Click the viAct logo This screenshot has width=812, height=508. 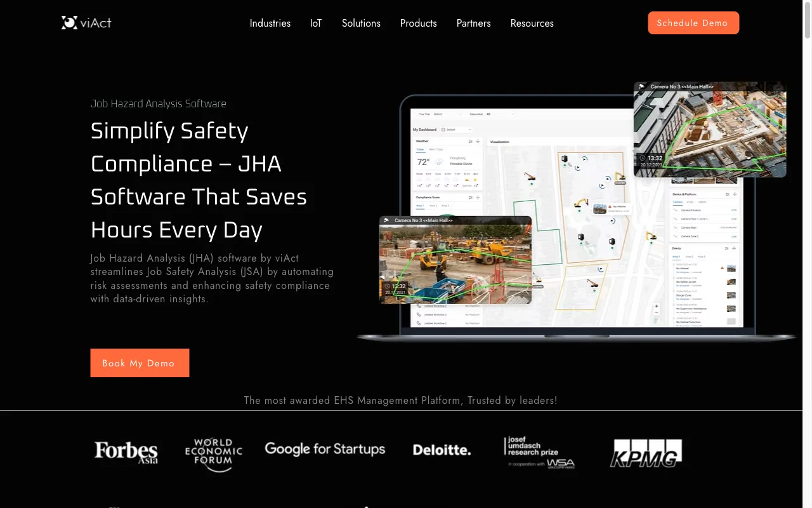pyautogui.click(x=86, y=23)
